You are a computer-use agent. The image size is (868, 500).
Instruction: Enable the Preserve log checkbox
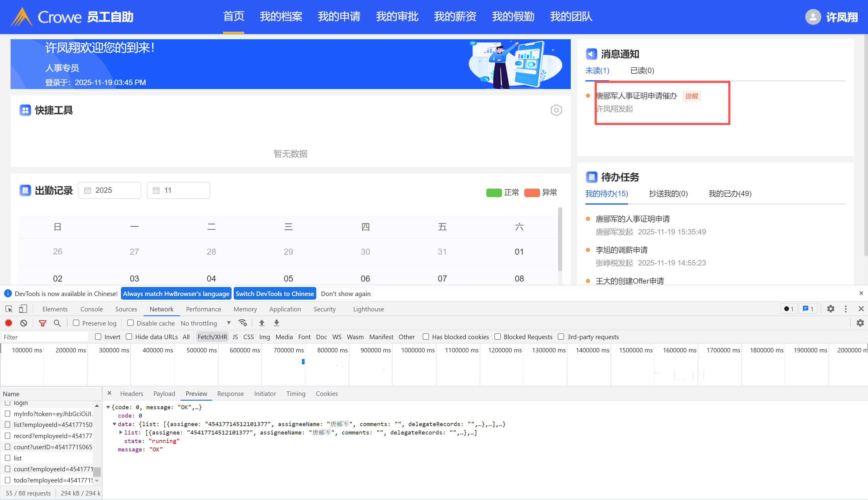click(76, 323)
